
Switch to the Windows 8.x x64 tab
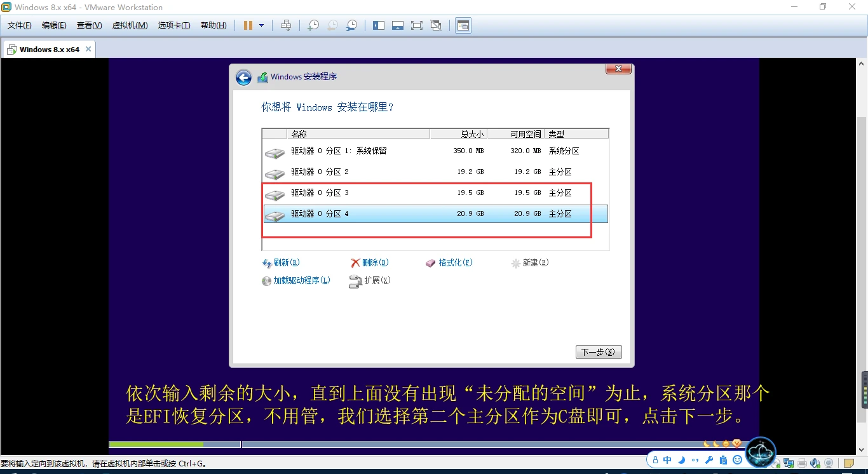click(x=49, y=50)
